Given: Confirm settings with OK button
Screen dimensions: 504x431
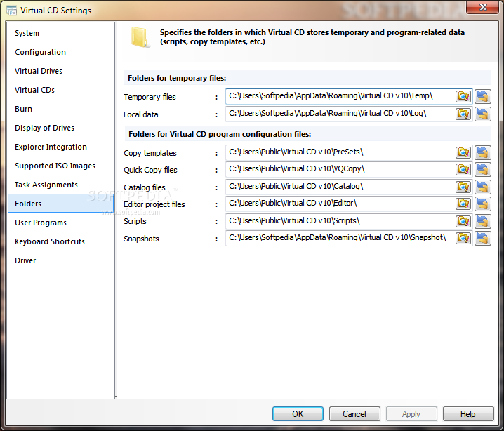Looking at the screenshot, I should point(298,414).
